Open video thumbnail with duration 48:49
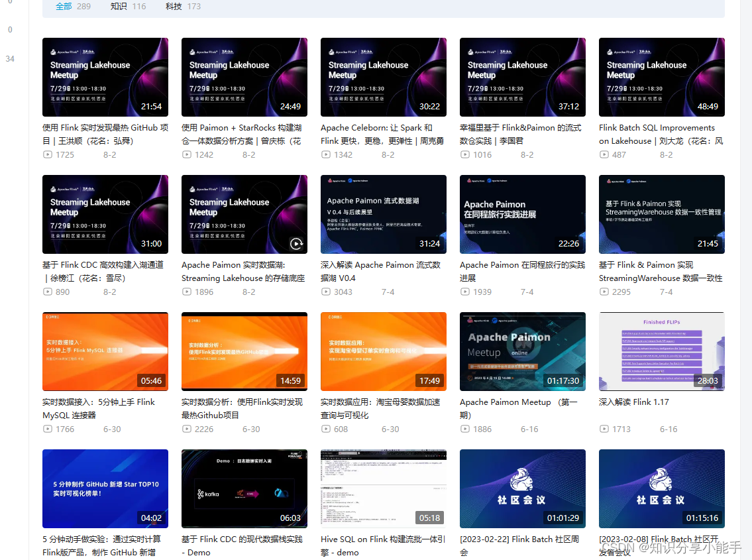Viewport: 752px width, 560px height. [x=661, y=78]
